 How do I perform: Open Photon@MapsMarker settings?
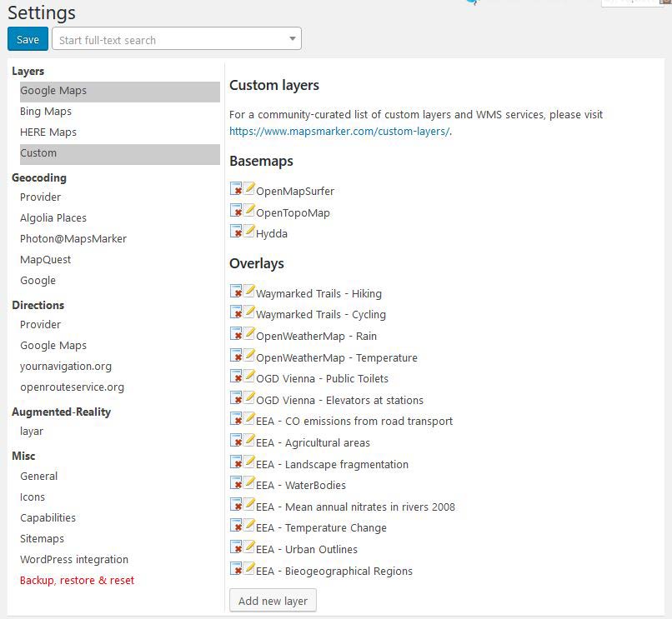tap(73, 238)
